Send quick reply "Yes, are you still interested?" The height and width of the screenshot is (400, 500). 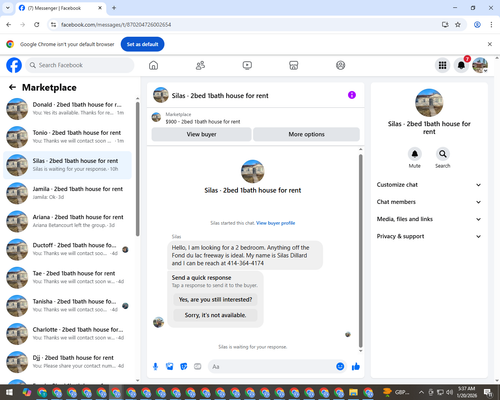point(215,299)
